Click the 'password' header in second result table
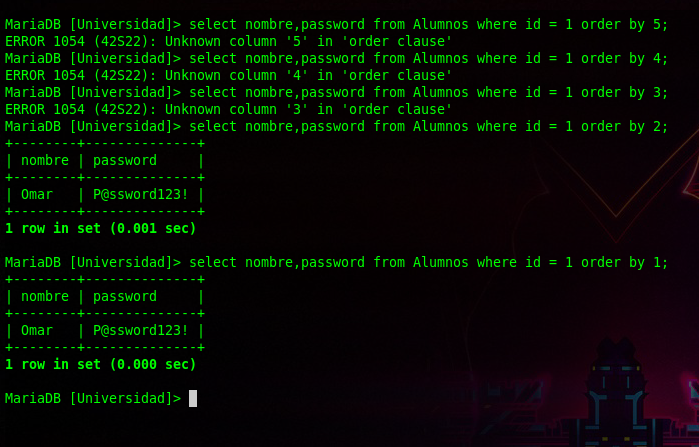Image resolution: width=699 pixels, height=447 pixels. pyautogui.click(x=125, y=296)
